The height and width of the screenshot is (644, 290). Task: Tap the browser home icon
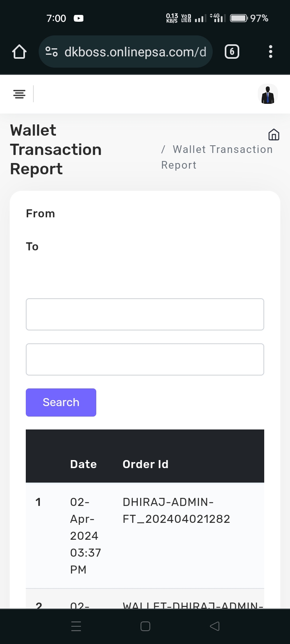(19, 52)
